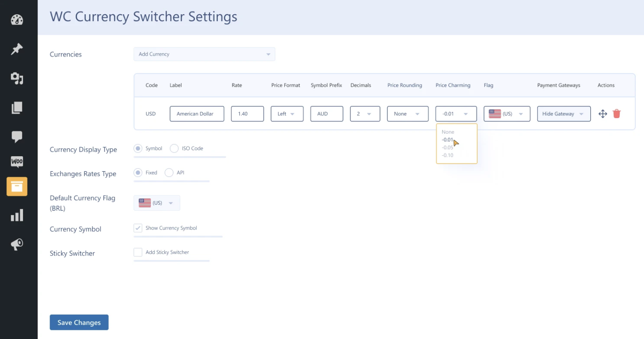The height and width of the screenshot is (339, 644).
Task: Click the move handle for USD row
Action: (x=603, y=113)
